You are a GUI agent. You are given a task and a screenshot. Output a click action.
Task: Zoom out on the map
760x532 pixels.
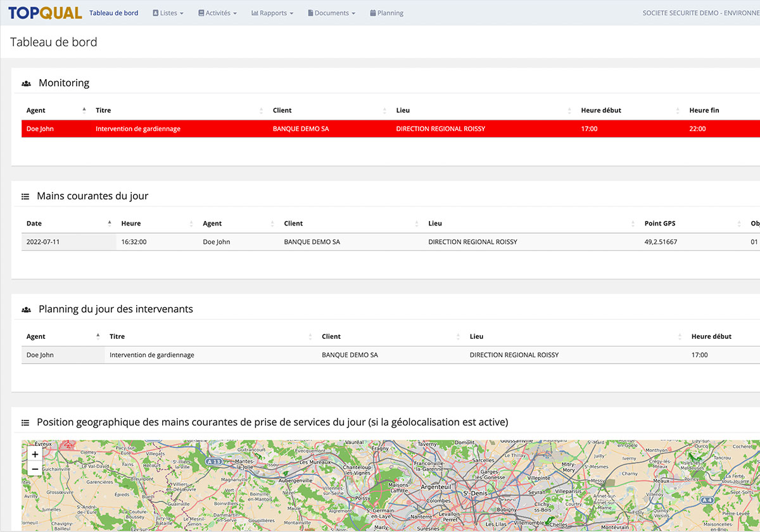(35, 469)
